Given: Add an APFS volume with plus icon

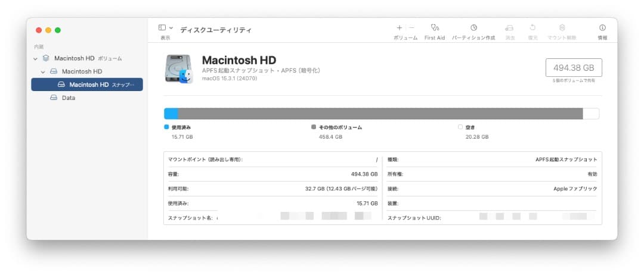Looking at the screenshot, I should 399,28.
